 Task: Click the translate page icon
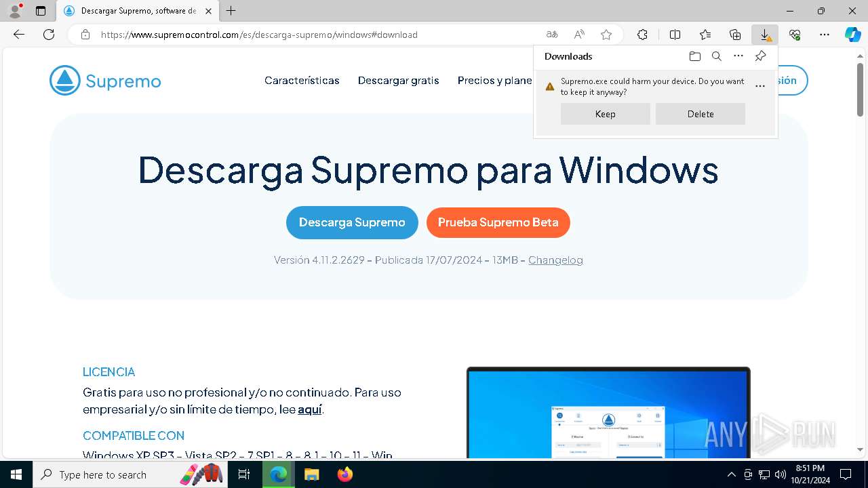tap(552, 35)
